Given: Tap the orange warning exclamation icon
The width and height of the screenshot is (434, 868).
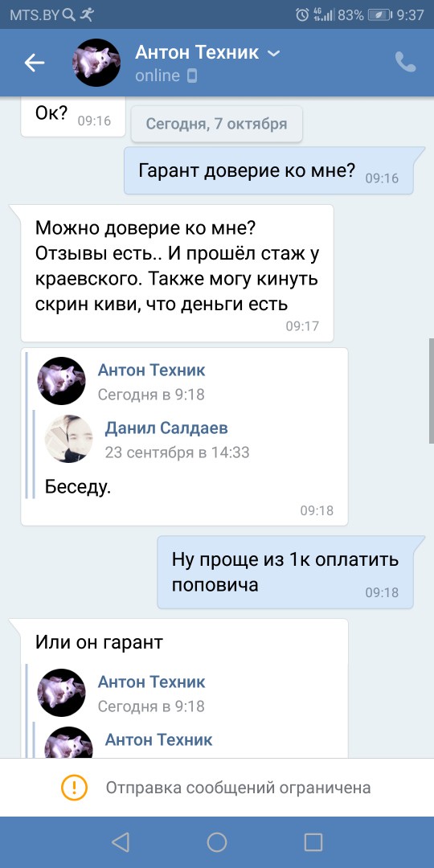Looking at the screenshot, I should coord(74,787).
